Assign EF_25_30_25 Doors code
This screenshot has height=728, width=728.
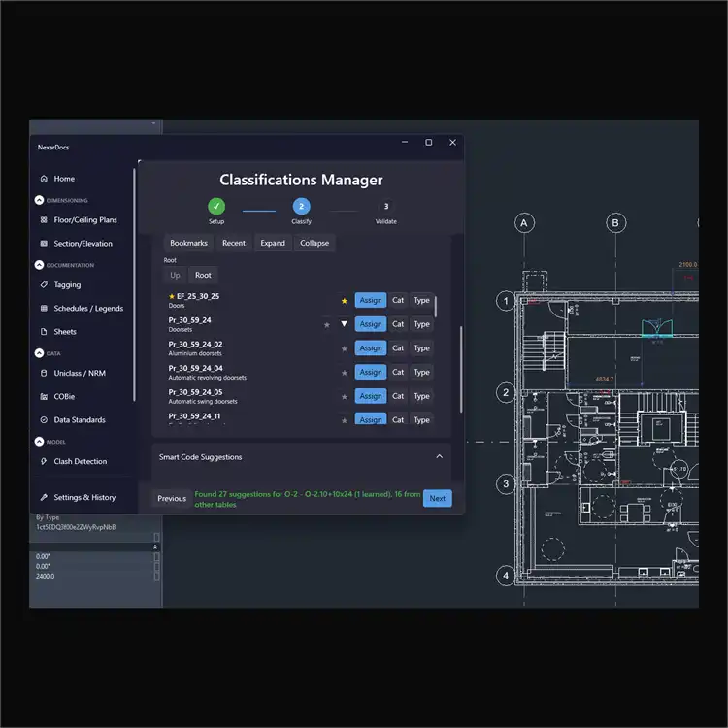point(371,300)
